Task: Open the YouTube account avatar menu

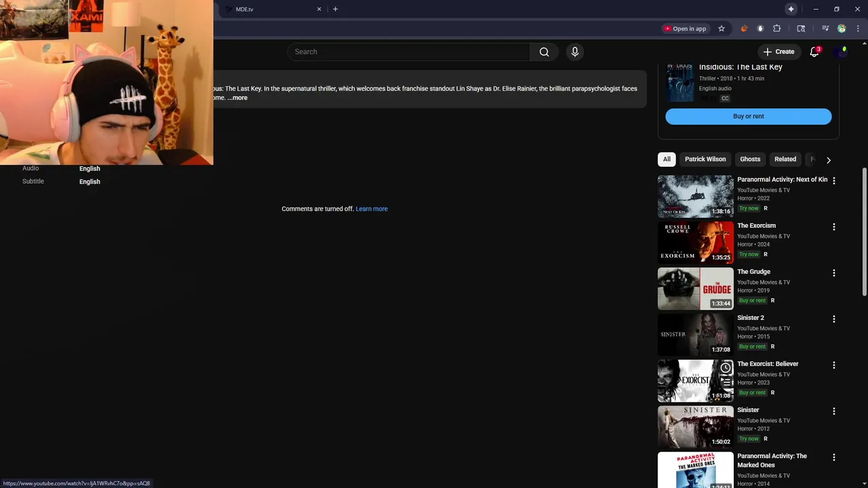Action: coord(842,52)
